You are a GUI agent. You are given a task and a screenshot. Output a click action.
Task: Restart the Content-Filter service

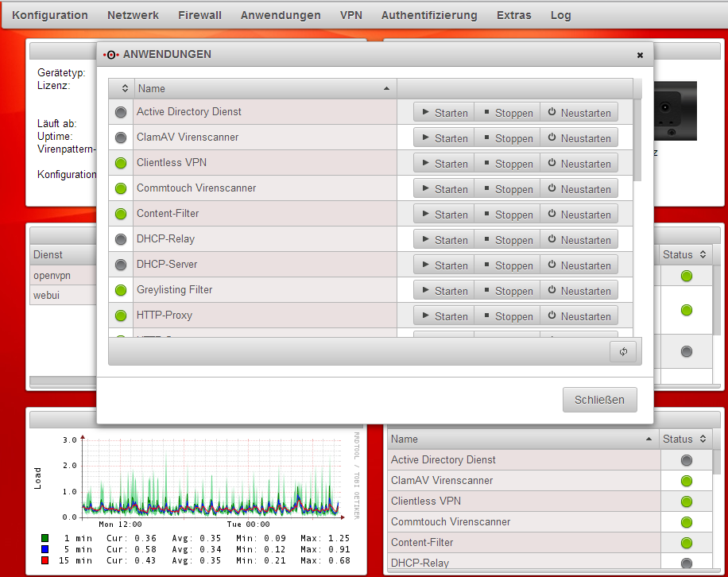(579, 215)
